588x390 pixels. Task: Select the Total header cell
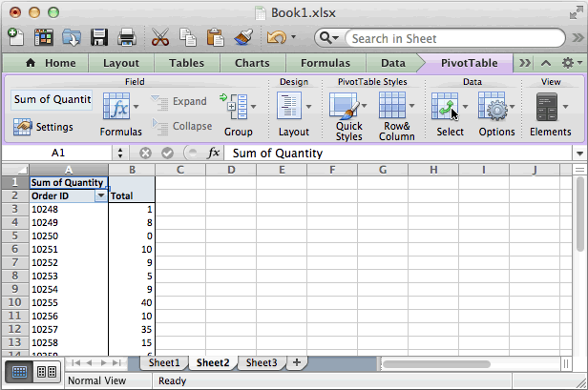[x=132, y=195]
